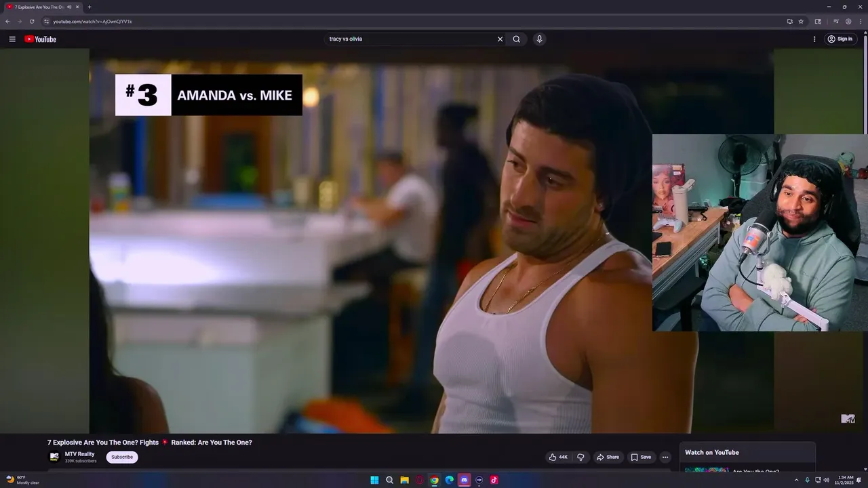Open more actions ellipsis under video
868x488 pixels.
click(665, 457)
